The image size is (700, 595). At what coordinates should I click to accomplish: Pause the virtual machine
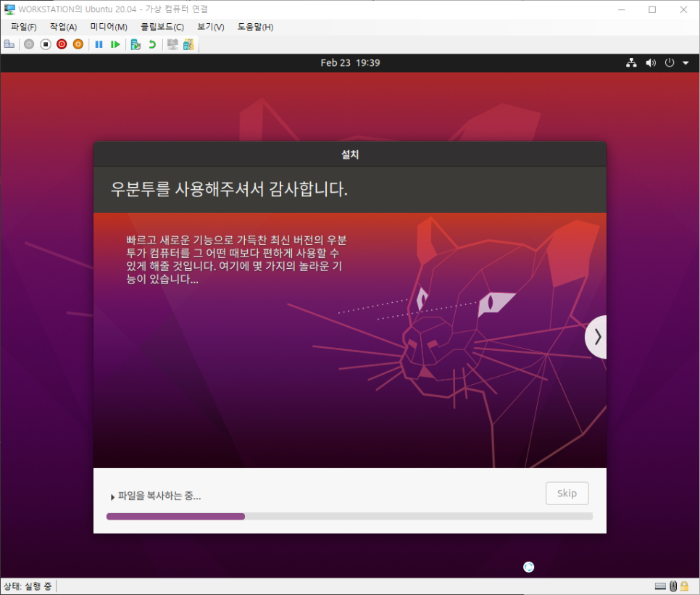(x=99, y=44)
